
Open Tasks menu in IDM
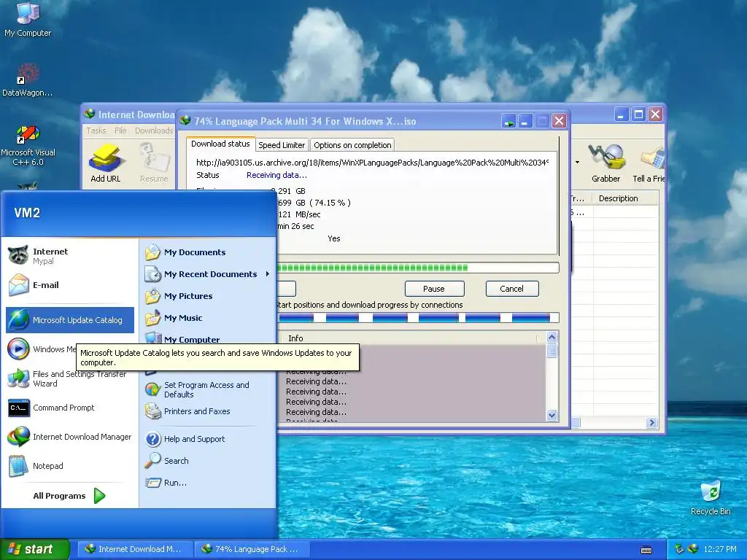(96, 131)
